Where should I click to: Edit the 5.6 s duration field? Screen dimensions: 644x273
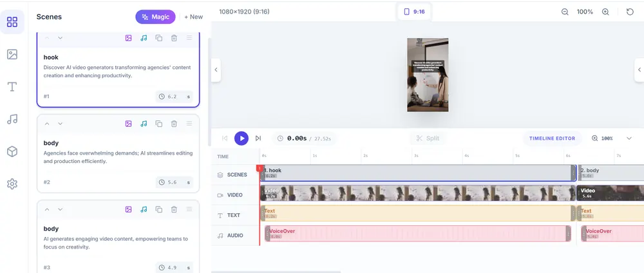coord(175,182)
